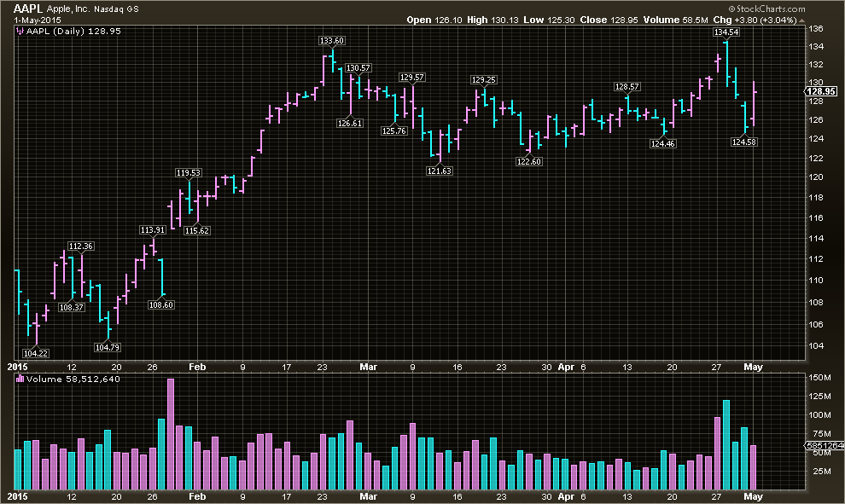Click the May marker on price time axis
Screen dimensions: 845x504
754,366
